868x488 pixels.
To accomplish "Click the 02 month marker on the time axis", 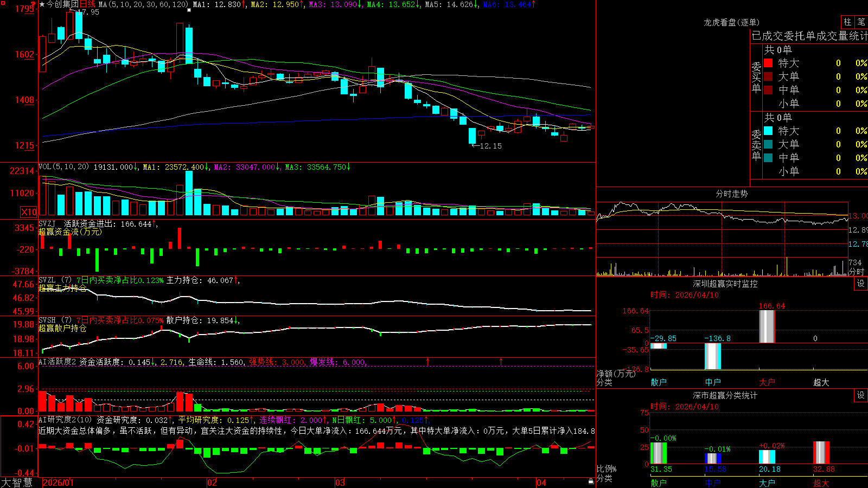I will pyautogui.click(x=212, y=483).
